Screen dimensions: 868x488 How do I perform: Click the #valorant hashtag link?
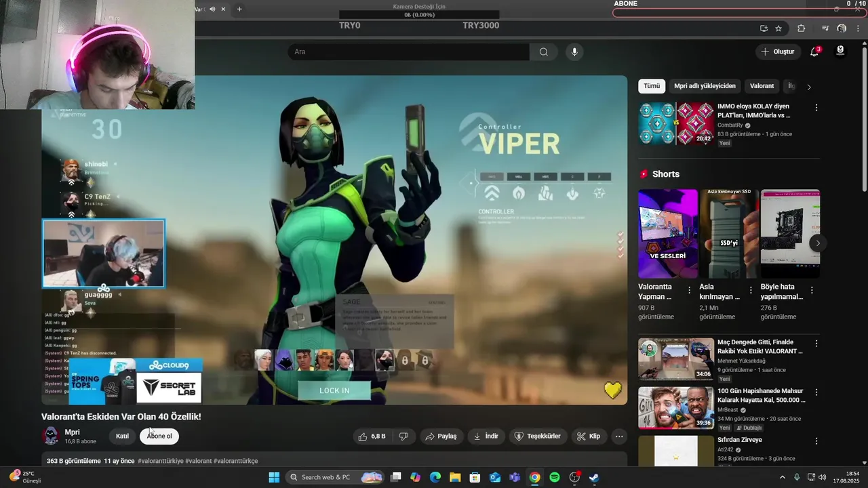[x=198, y=461]
